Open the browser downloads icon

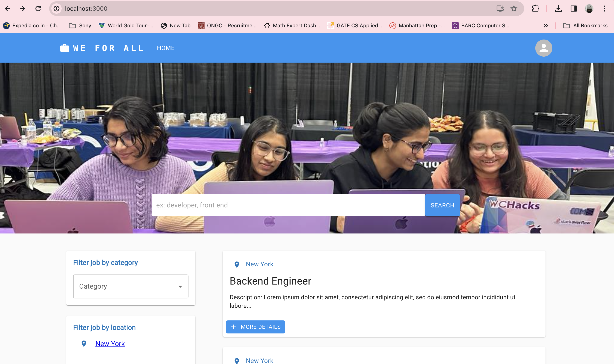558,9
